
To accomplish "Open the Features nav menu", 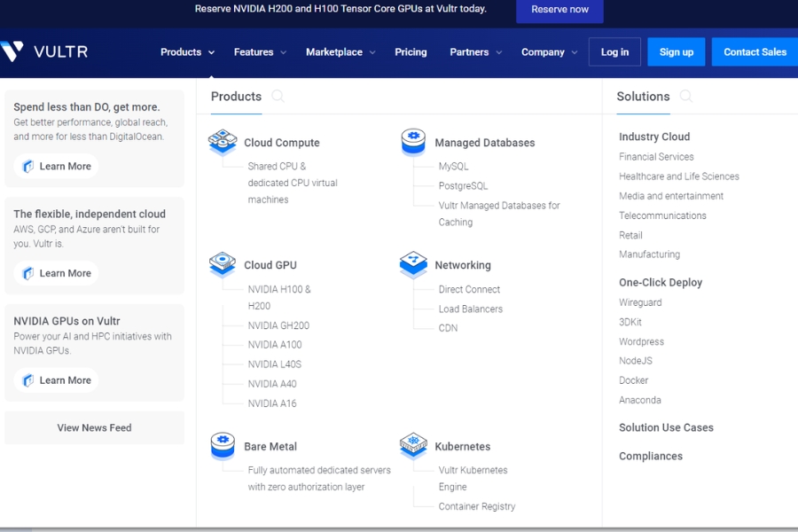I will coord(254,52).
